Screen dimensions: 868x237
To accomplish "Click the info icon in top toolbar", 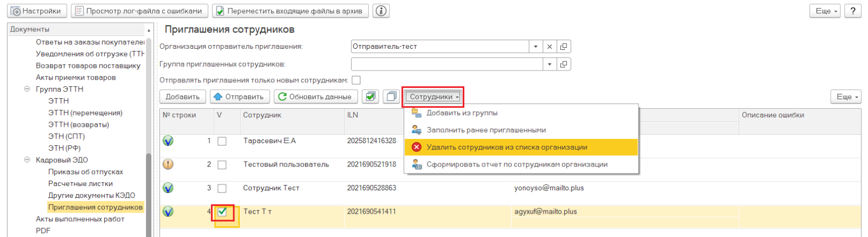I will (x=381, y=11).
